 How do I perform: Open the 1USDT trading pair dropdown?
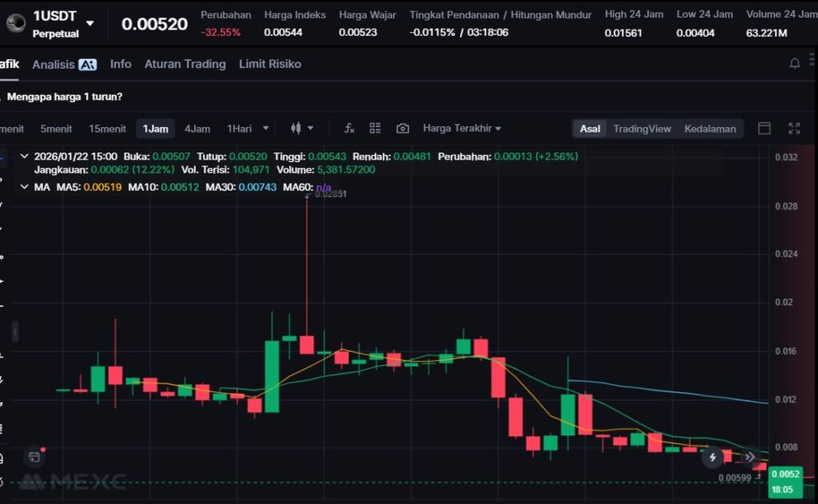click(89, 24)
